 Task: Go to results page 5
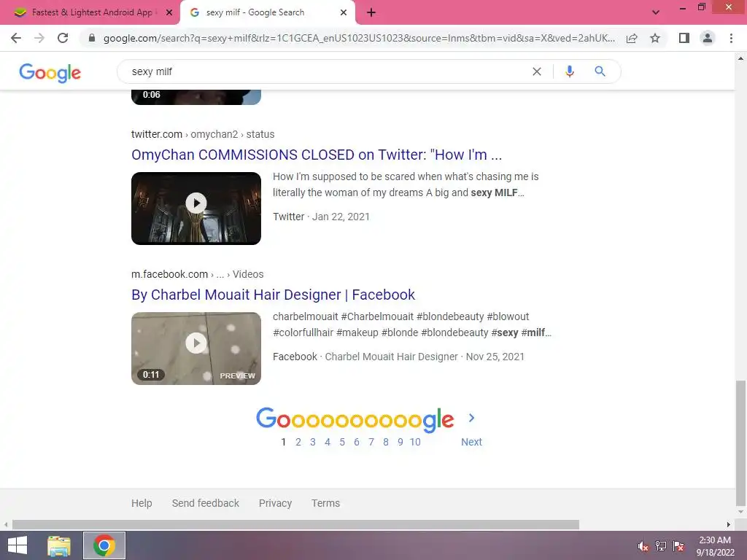click(342, 442)
